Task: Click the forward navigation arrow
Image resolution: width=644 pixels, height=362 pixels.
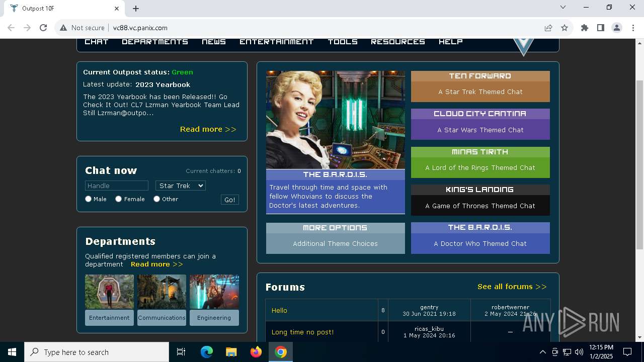Action: [x=27, y=28]
